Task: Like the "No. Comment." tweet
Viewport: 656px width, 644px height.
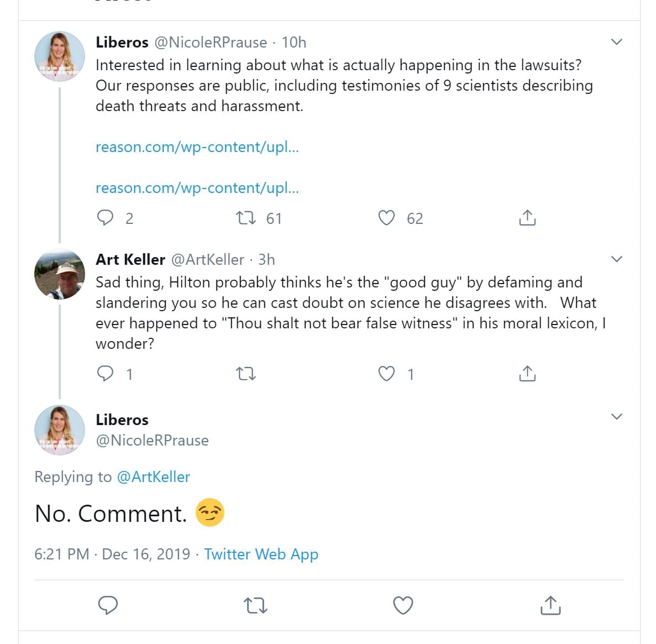Action: [x=403, y=605]
